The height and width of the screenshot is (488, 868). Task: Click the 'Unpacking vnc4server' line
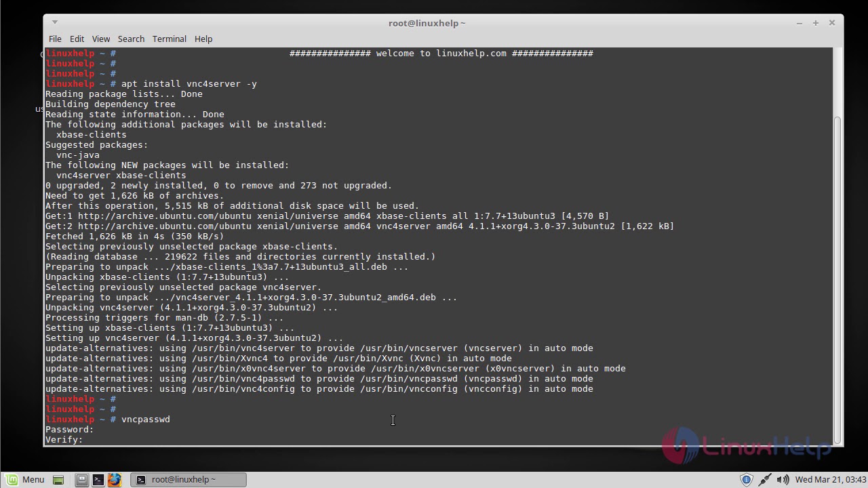[192, 308]
